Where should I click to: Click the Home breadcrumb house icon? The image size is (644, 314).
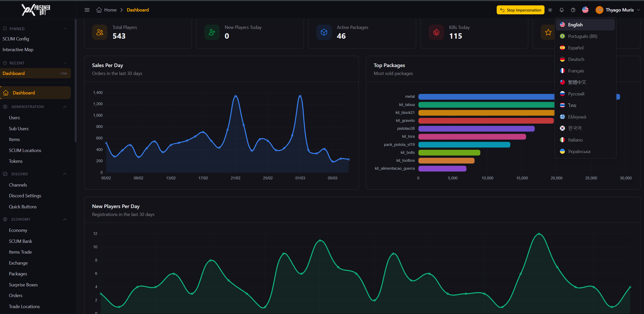[99, 10]
